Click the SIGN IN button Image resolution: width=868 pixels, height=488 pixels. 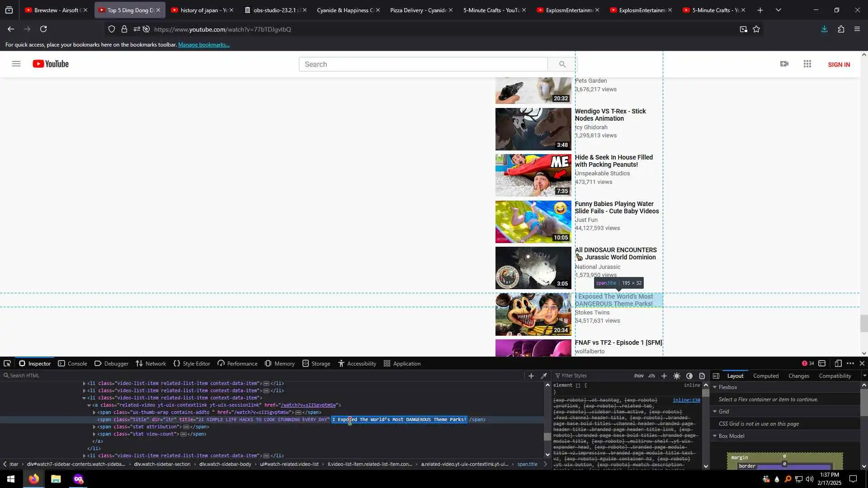839,65
